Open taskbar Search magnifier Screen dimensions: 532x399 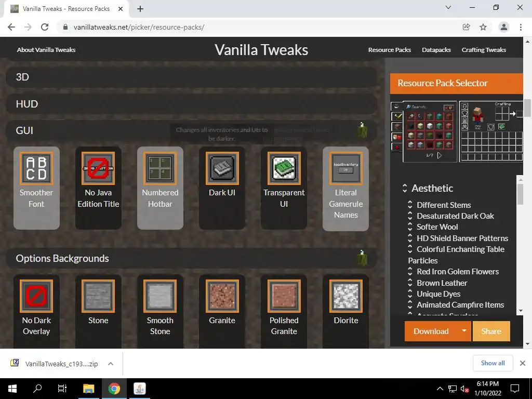[37, 389]
